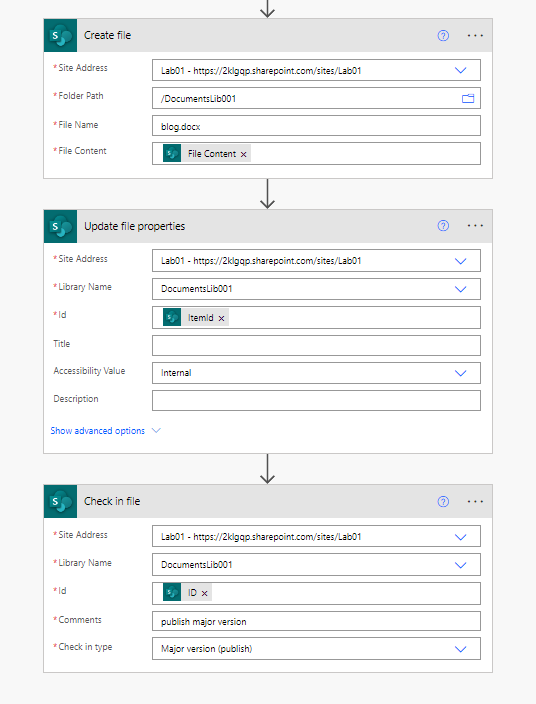Image resolution: width=536 pixels, height=704 pixels.
Task: Open folder picker for Folder Path
Action: [x=468, y=98]
